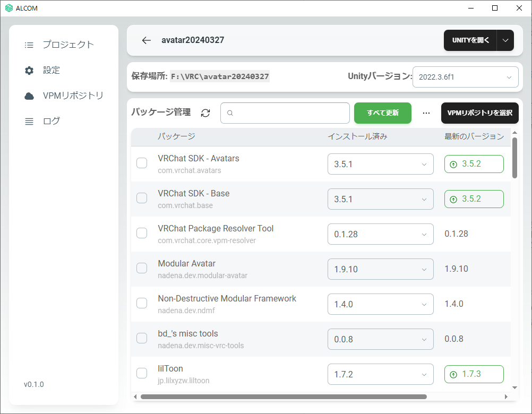This screenshot has height=414, width=532.
Task: Click latest version 0.1.28 for Resolver Tool
Action: (x=456, y=234)
